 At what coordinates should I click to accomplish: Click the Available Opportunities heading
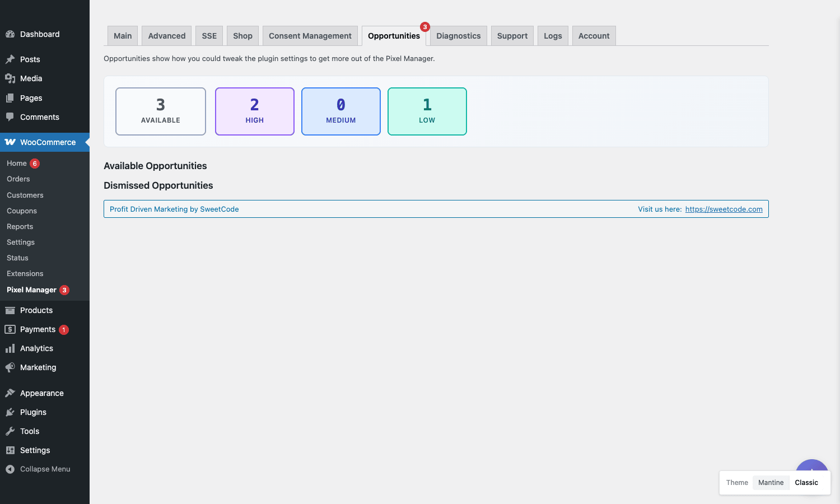155,166
